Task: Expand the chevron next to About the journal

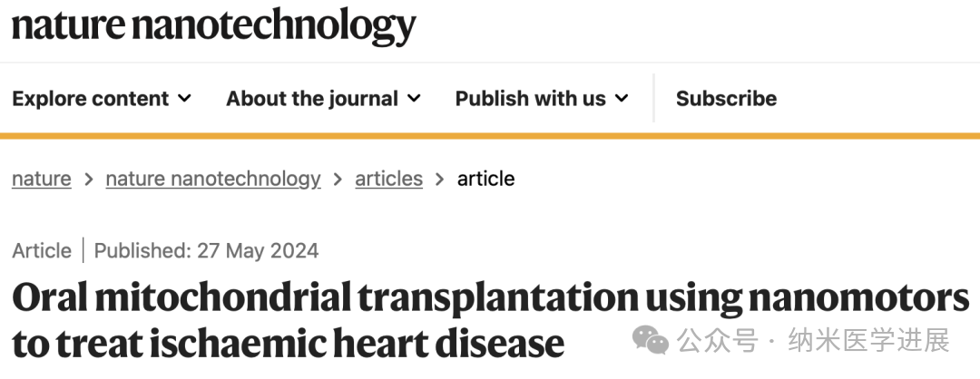Action: 414,98
